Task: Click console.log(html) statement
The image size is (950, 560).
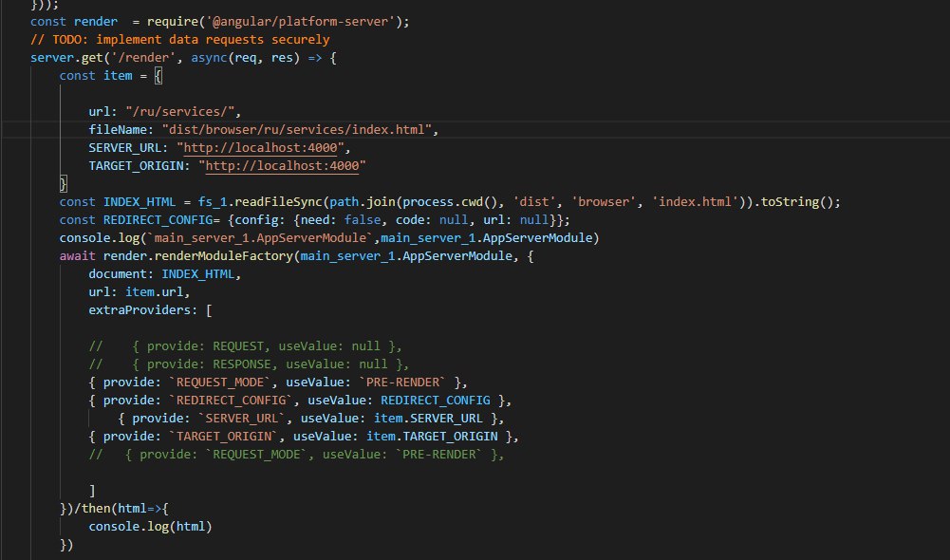Action: click(x=150, y=527)
